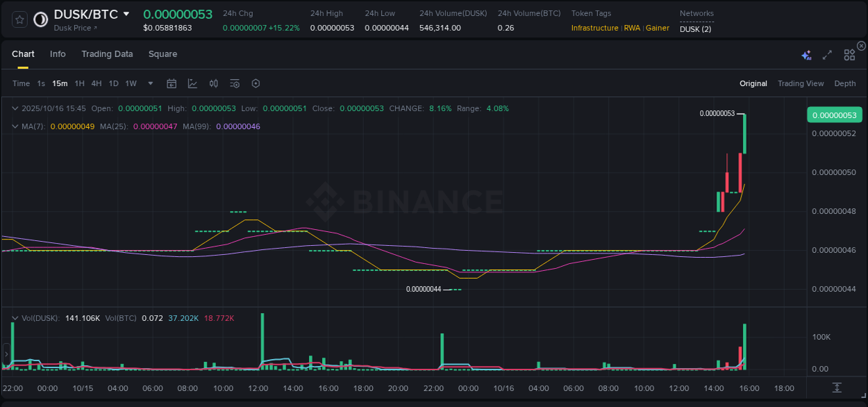Open the extra timeframes dropdown after 1W
The width and height of the screenshot is (868, 407).
point(149,83)
